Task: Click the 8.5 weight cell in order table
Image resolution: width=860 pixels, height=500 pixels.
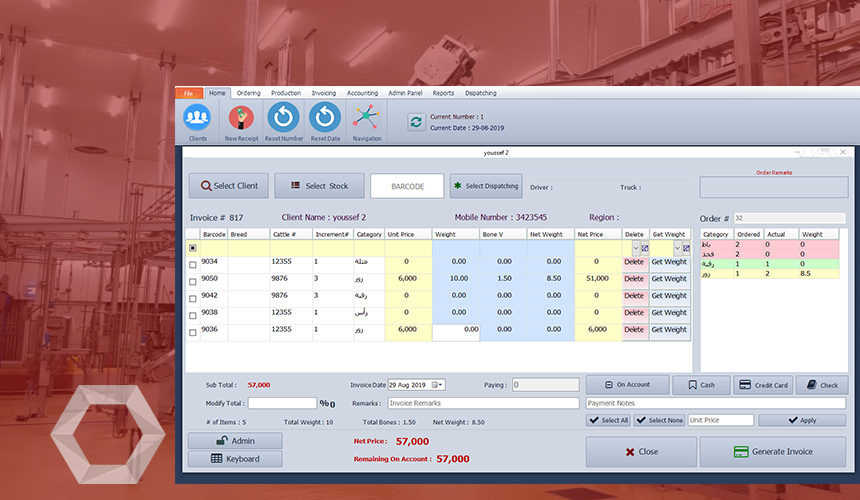Action: (818, 274)
